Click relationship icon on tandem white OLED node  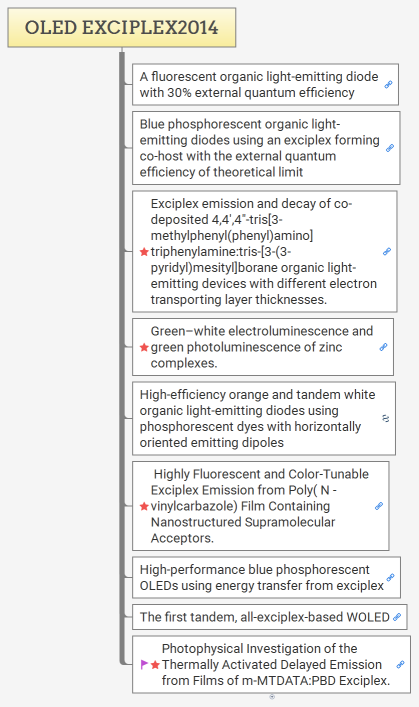click(386, 418)
